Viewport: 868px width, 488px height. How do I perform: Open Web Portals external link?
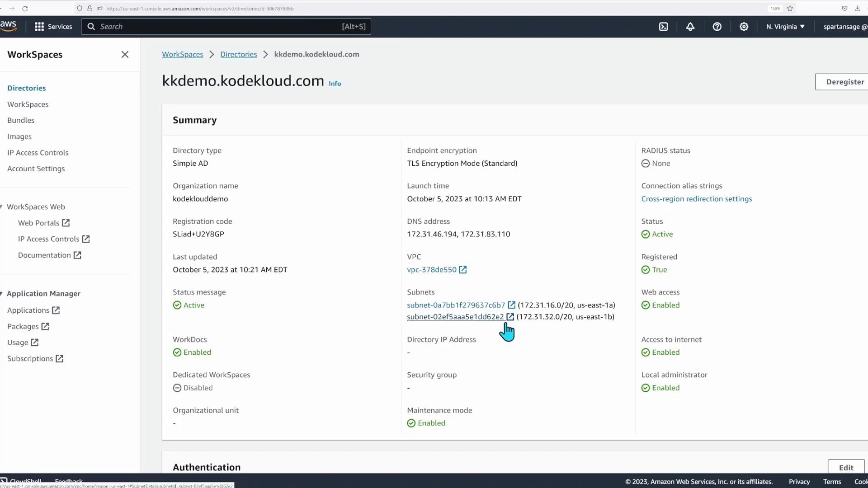coord(44,223)
